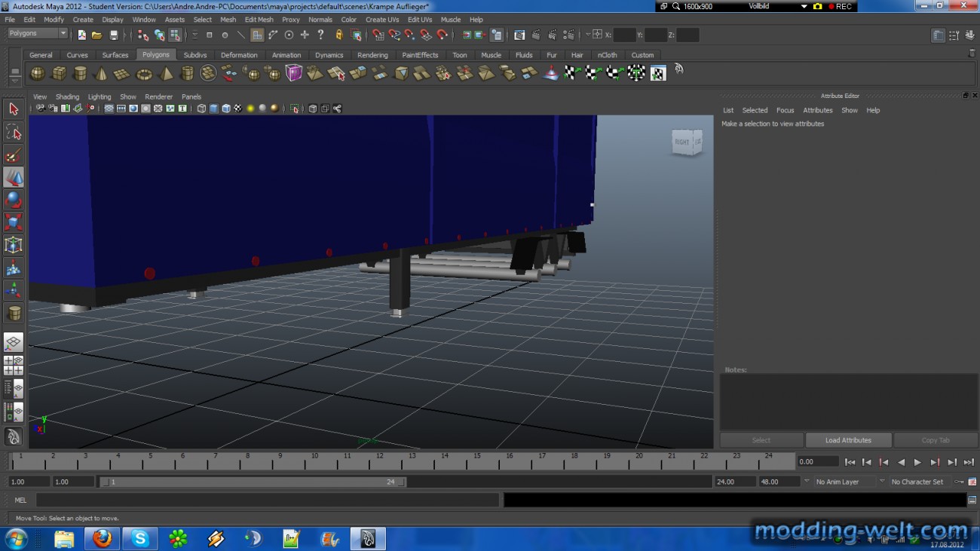Click the play forwards button

pyautogui.click(x=917, y=462)
